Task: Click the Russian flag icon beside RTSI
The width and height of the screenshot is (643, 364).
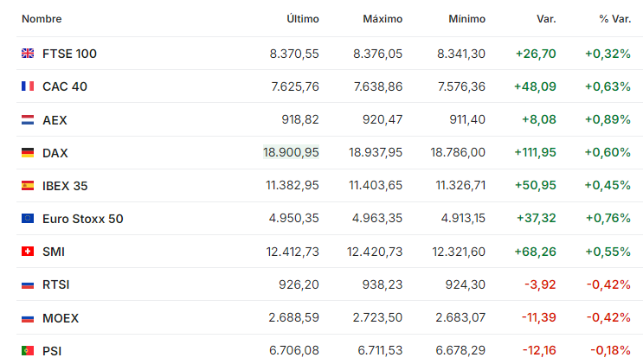Action: 28,284
